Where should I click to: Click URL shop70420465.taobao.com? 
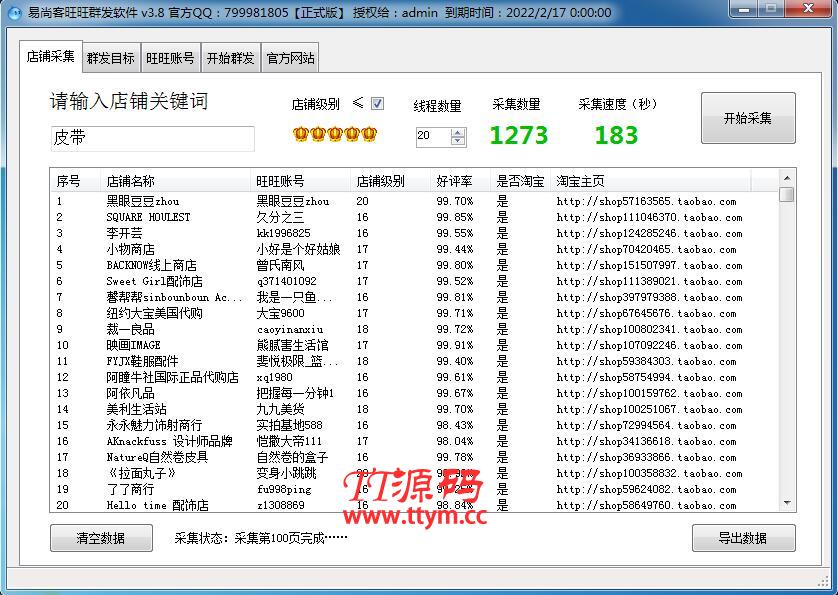[646, 250]
